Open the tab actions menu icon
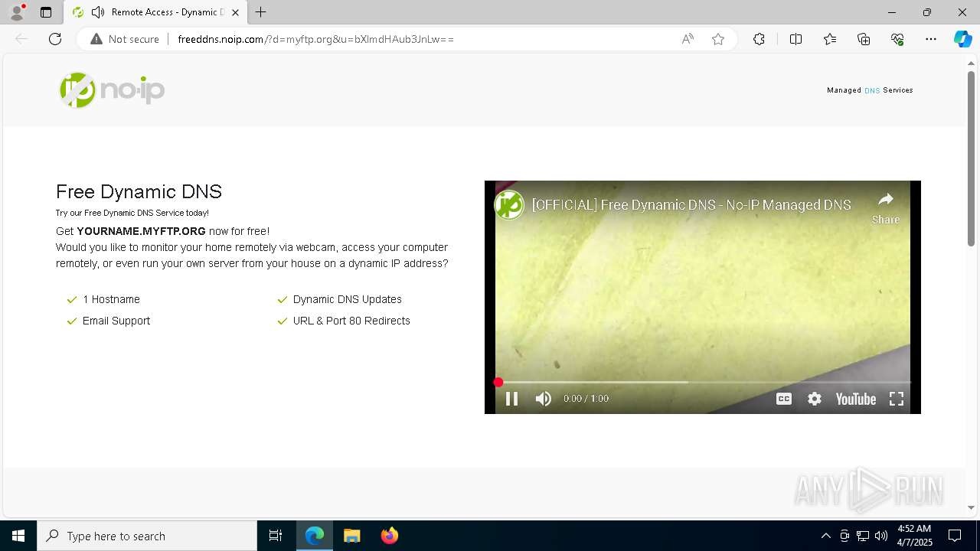Viewport: 980px width, 551px height. click(46, 12)
